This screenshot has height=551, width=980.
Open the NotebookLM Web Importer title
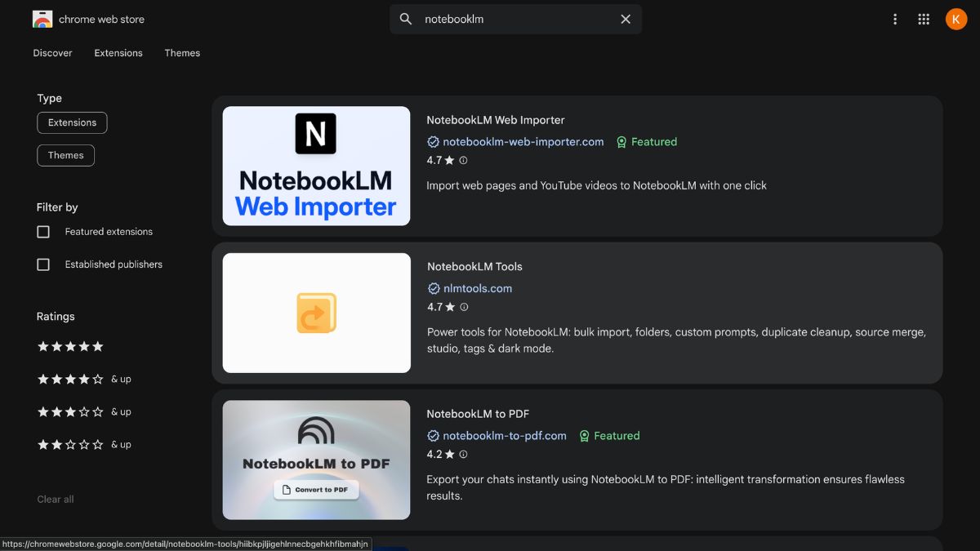(x=496, y=120)
